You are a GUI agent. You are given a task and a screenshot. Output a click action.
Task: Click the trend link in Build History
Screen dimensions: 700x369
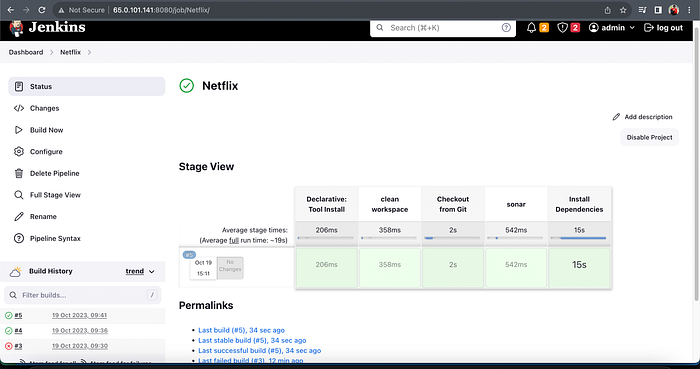click(134, 271)
